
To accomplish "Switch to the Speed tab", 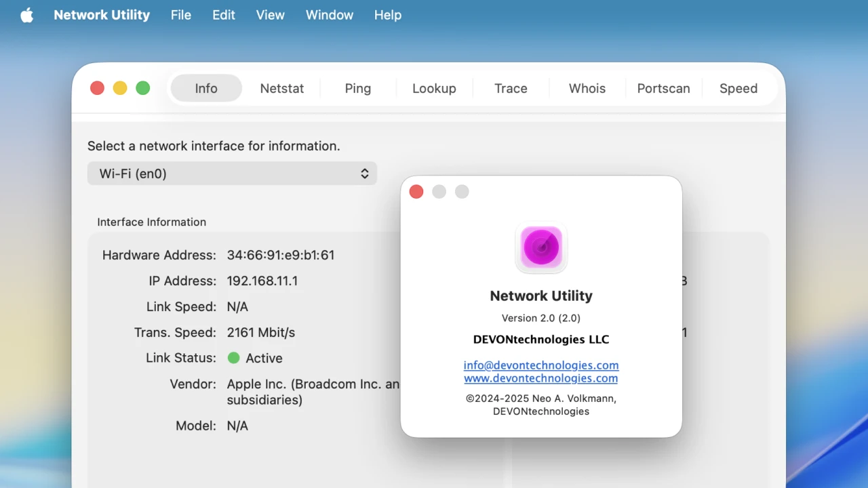I will coord(738,88).
